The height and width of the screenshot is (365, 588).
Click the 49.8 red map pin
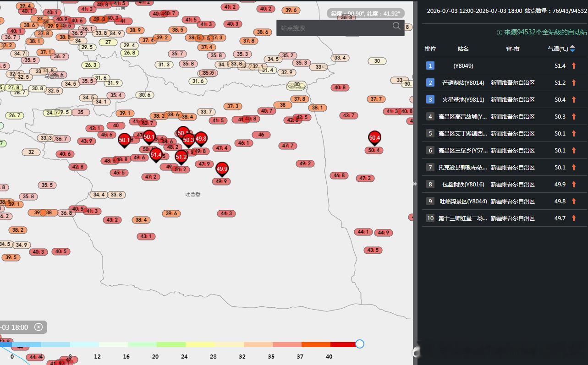coord(201,139)
